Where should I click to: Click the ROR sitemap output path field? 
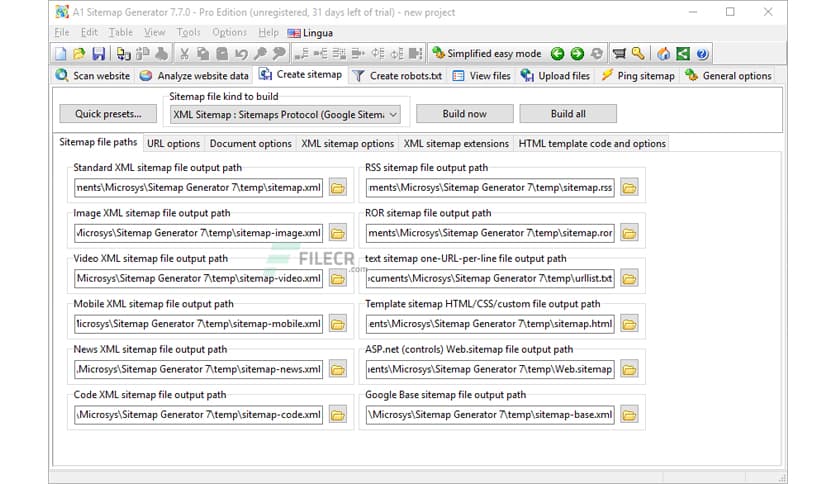(490, 233)
